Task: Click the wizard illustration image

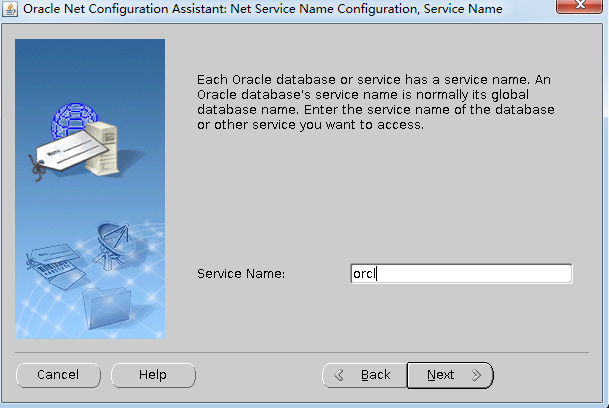Action: pyautogui.click(x=90, y=189)
